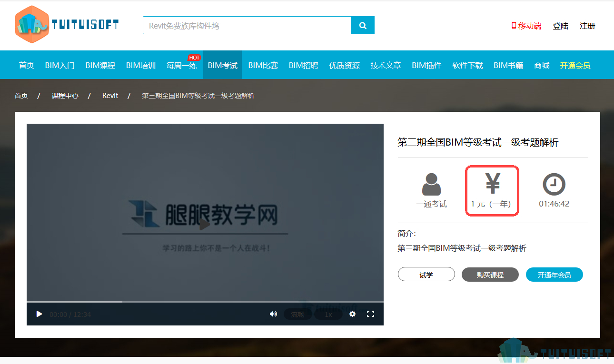Click the 一通考试 teacher name
This screenshot has height=364, width=614.
pos(432,204)
